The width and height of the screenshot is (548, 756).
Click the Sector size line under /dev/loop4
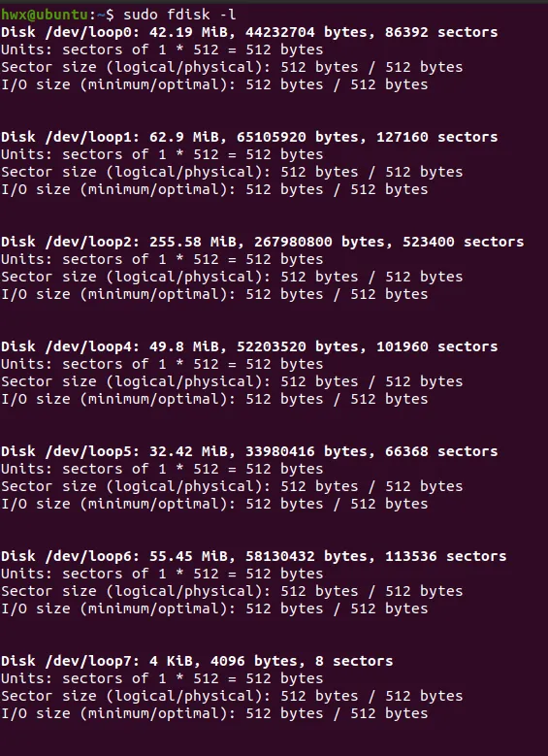click(x=232, y=381)
